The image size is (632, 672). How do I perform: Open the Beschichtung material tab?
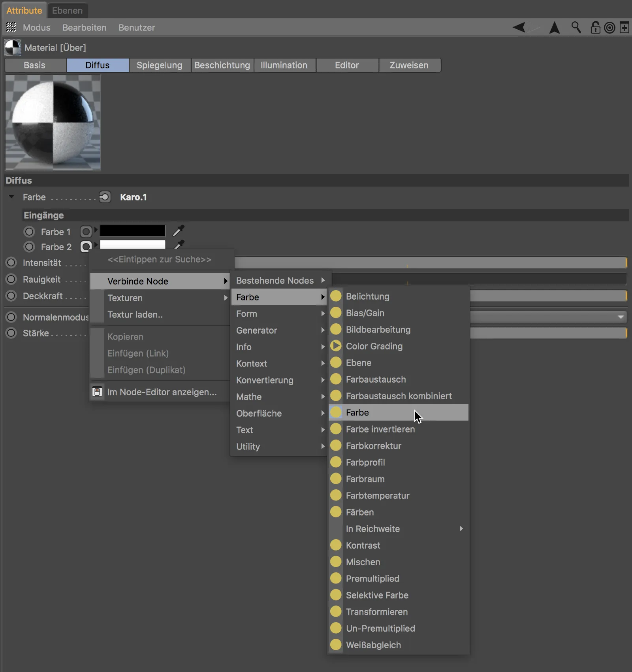[222, 65]
